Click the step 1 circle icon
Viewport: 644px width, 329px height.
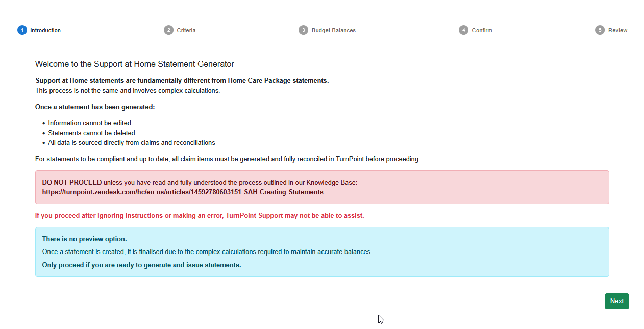(22, 30)
